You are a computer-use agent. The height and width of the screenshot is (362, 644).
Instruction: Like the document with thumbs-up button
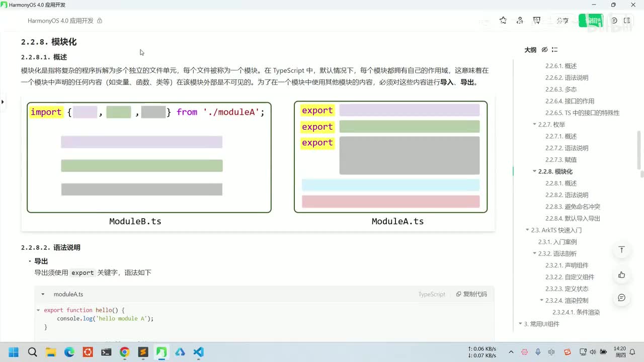pyautogui.click(x=622, y=275)
